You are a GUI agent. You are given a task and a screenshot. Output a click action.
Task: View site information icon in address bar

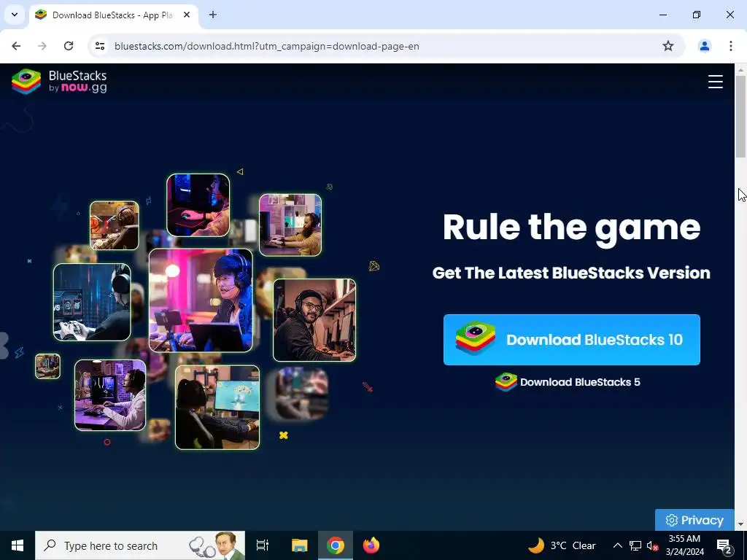(99, 46)
